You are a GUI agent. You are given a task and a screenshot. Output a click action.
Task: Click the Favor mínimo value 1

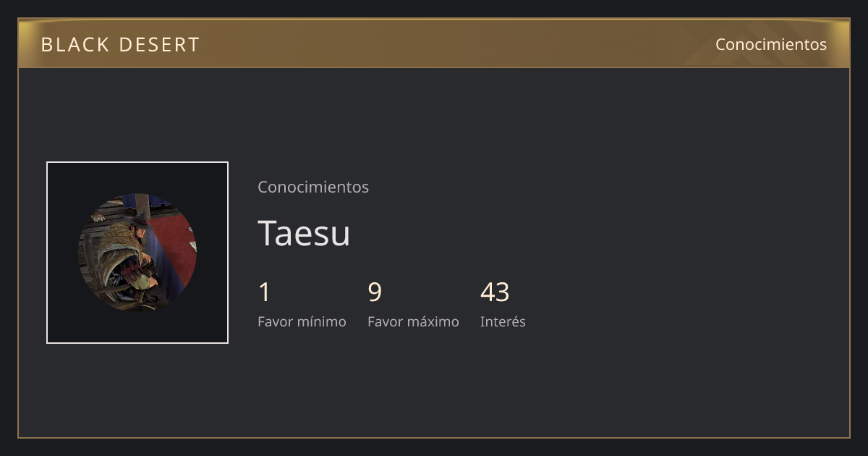[264, 292]
